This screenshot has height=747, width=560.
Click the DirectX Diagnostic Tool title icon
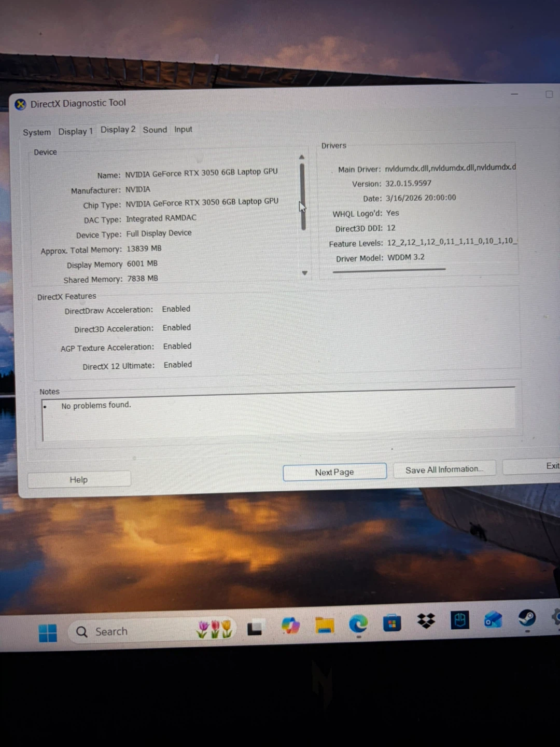20,104
